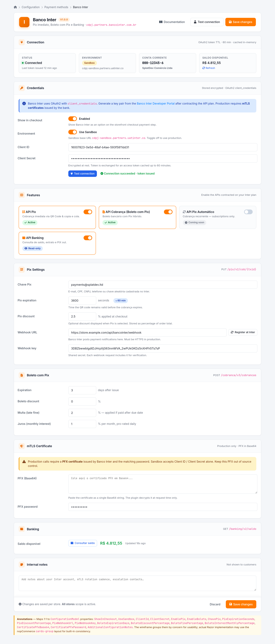Click Refresh under Saldo disponível
The image size is (275, 644).
(x=209, y=68)
